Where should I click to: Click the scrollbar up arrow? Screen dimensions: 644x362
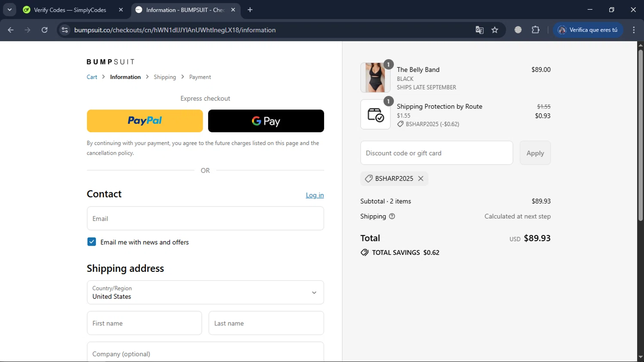point(640,45)
